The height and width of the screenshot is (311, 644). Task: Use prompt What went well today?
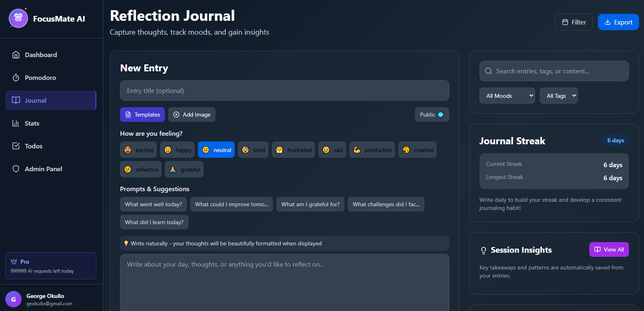tap(153, 204)
